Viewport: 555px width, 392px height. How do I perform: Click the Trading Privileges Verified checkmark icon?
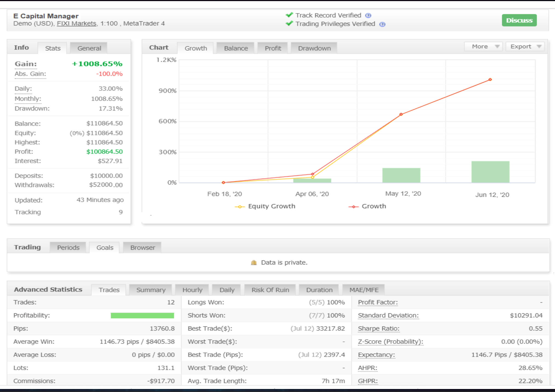(289, 24)
